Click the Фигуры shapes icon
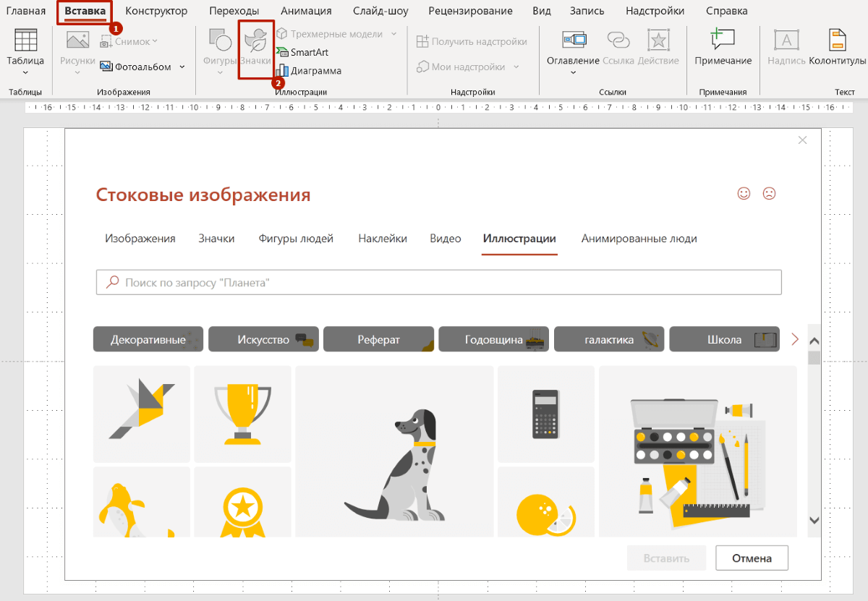 pos(219,42)
